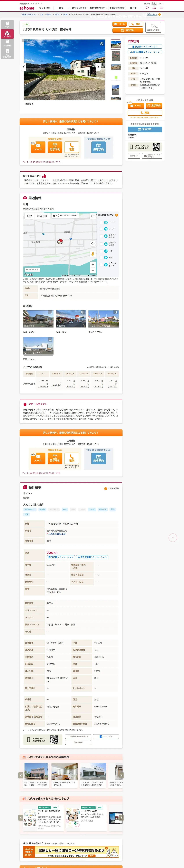Open 支払額シミュレーション in right sidebar

click(x=145, y=46)
